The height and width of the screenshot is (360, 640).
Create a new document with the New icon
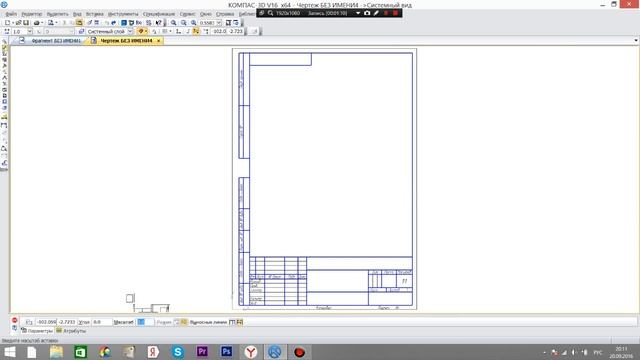pyautogui.click(x=7, y=23)
